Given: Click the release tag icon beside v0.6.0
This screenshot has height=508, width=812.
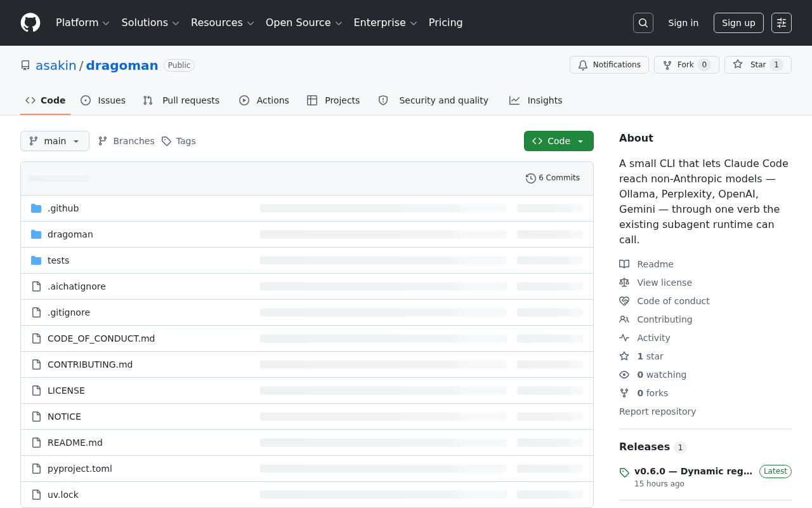Looking at the screenshot, I should (624, 472).
